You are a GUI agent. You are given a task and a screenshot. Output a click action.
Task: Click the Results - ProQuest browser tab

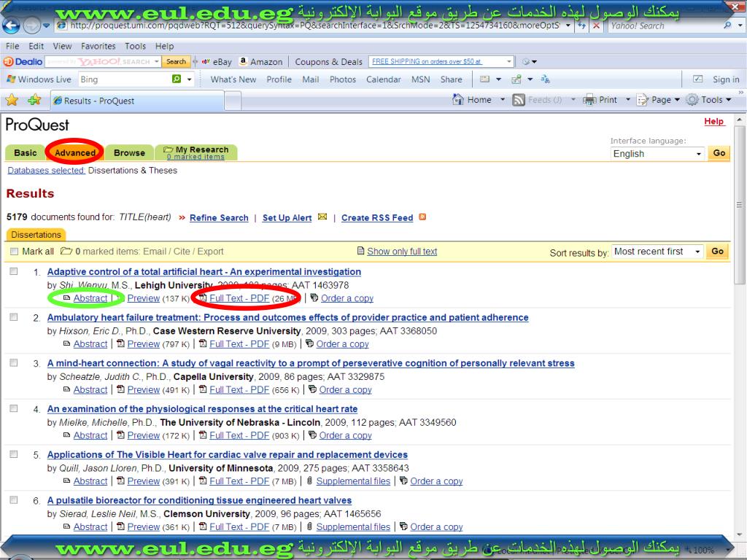(137, 101)
